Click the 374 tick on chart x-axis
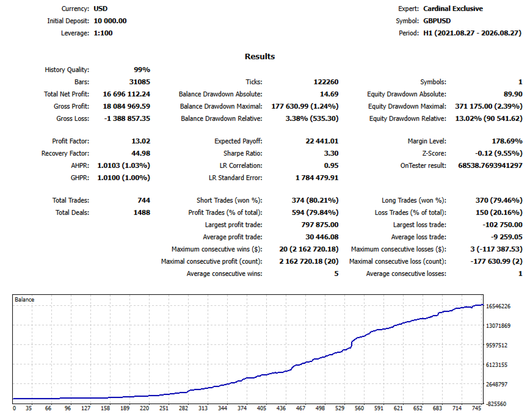Image resolution: width=530 pixels, height=420 pixels. [242, 408]
